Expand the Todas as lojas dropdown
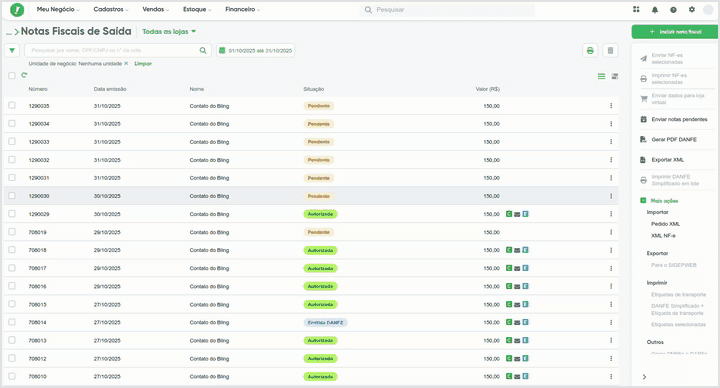720x388 pixels. (x=169, y=32)
